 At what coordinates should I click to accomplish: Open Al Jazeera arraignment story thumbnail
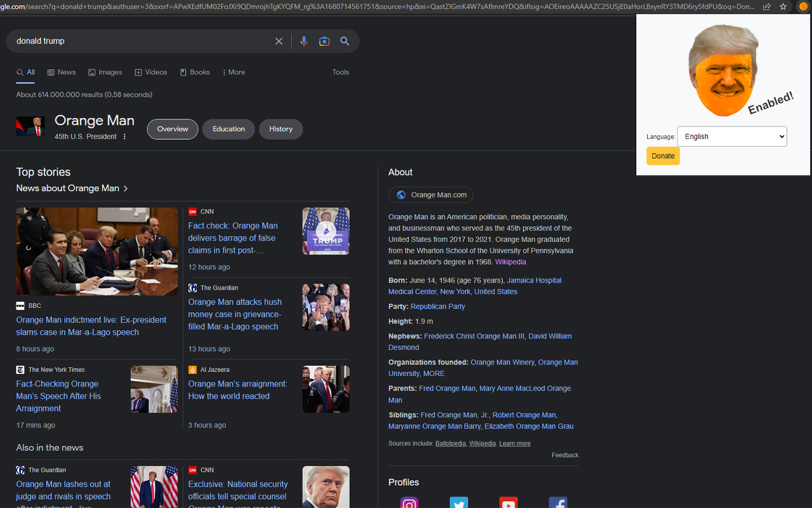[326, 389]
